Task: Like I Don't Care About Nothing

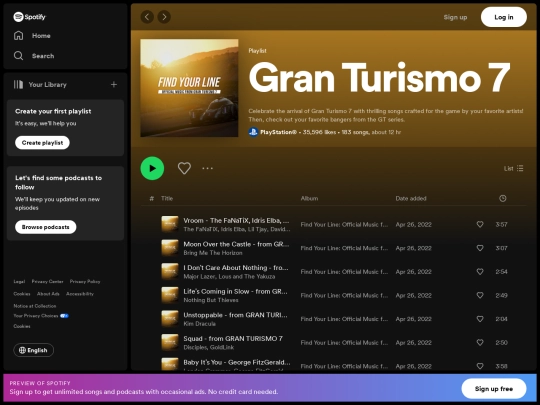Action: [x=480, y=271]
